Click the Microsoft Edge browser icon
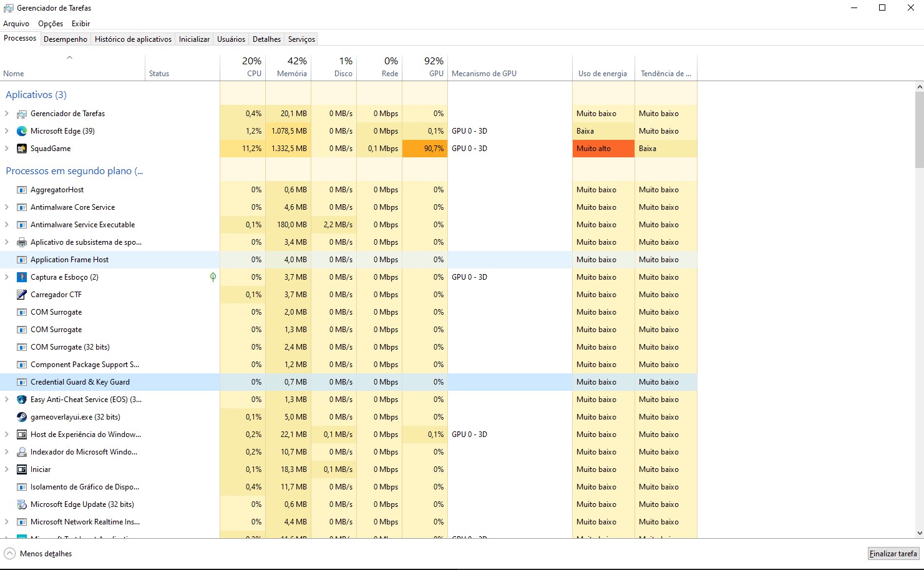The image size is (924, 570). point(22,131)
